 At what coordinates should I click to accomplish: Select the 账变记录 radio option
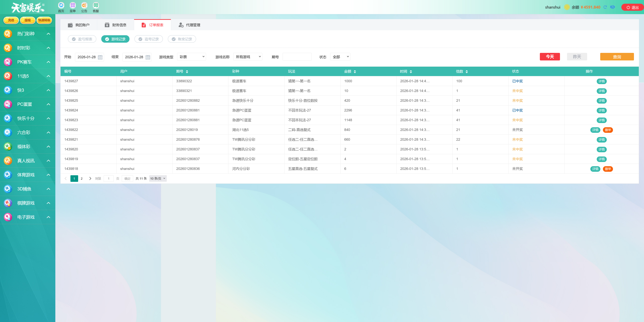click(182, 39)
